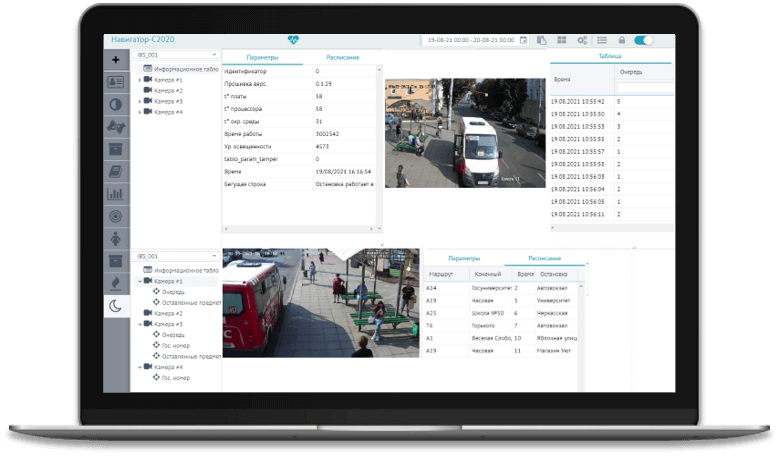Click the Очередь column filter field

tap(643, 88)
